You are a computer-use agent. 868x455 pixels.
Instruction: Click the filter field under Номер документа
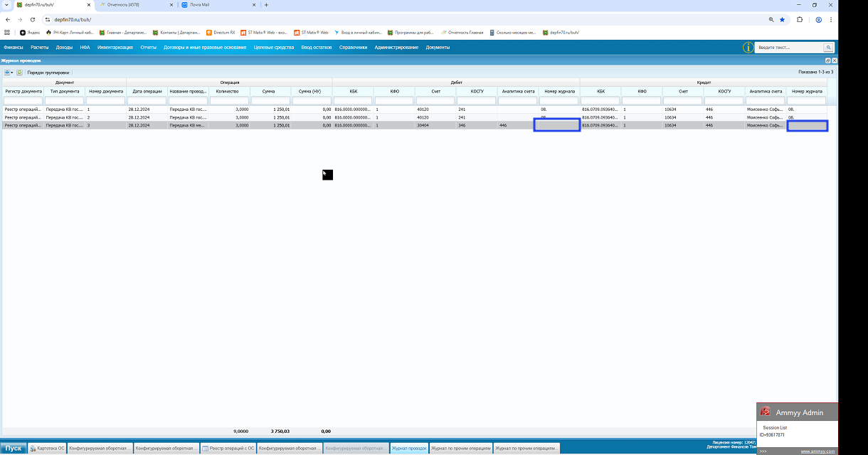point(105,101)
